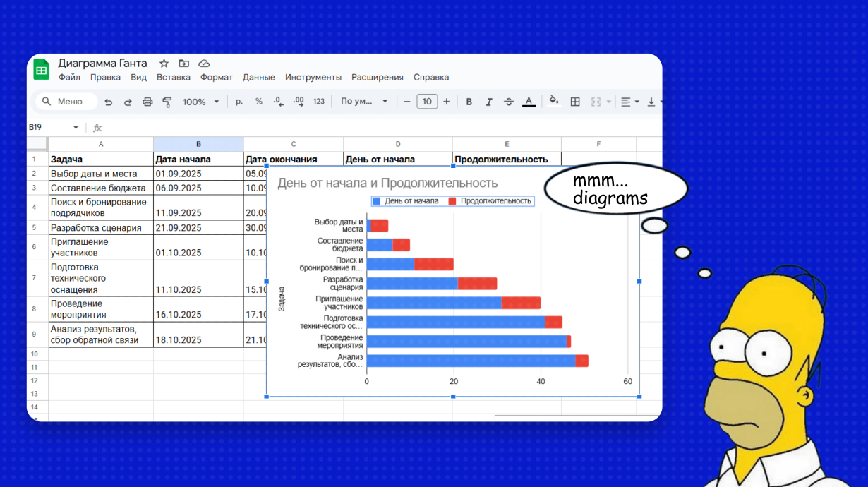Select the paint format roller icon
Image resolution: width=868 pixels, height=487 pixels.
point(167,102)
